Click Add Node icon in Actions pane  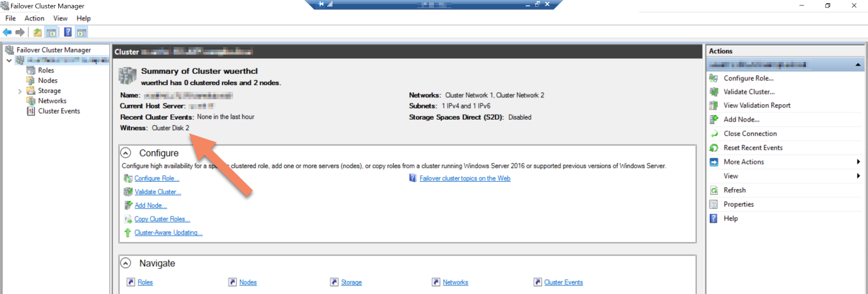point(714,119)
